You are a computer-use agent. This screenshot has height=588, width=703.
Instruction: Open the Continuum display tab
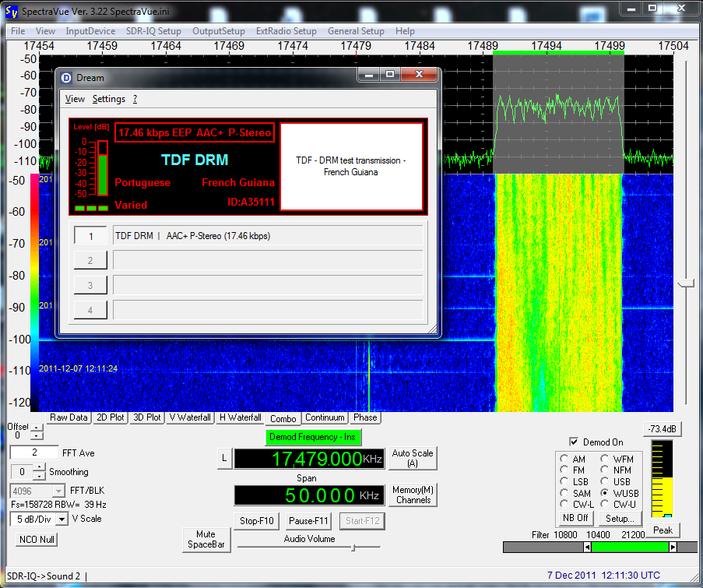[325, 417]
